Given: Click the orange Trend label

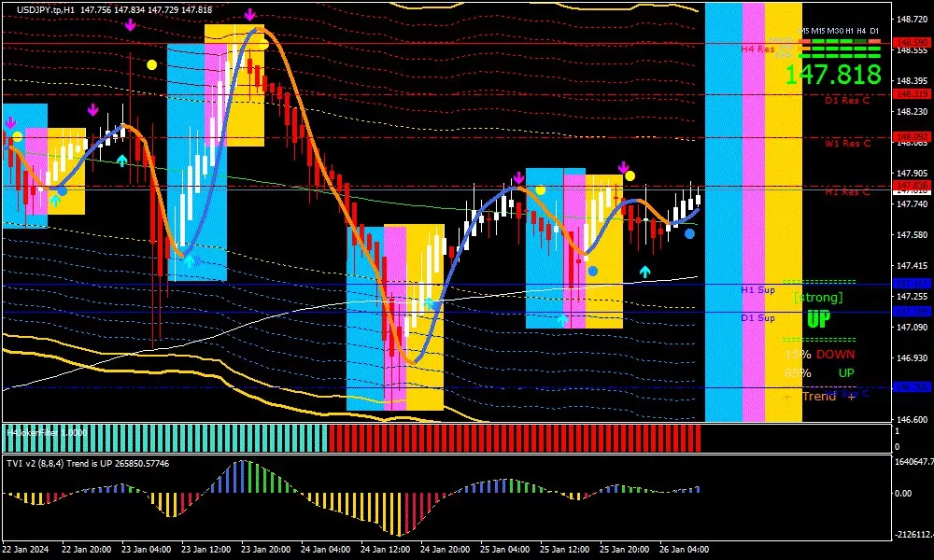Looking at the screenshot, I should pyautogui.click(x=819, y=396).
